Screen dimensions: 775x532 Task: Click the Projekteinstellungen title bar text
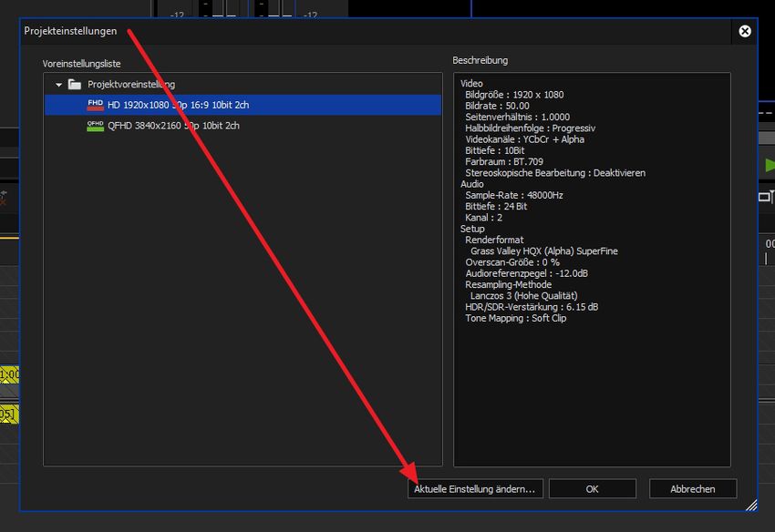point(70,31)
